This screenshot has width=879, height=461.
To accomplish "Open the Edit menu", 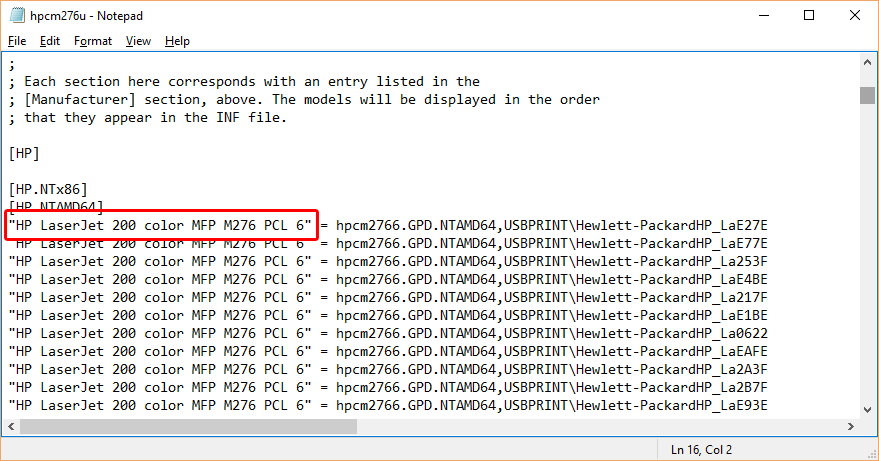I will point(49,41).
